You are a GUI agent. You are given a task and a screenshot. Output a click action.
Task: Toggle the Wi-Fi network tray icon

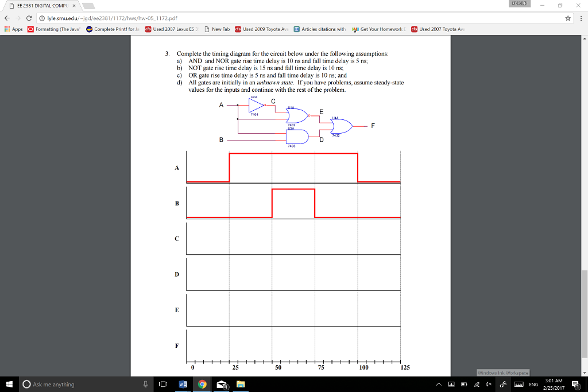pos(476,385)
